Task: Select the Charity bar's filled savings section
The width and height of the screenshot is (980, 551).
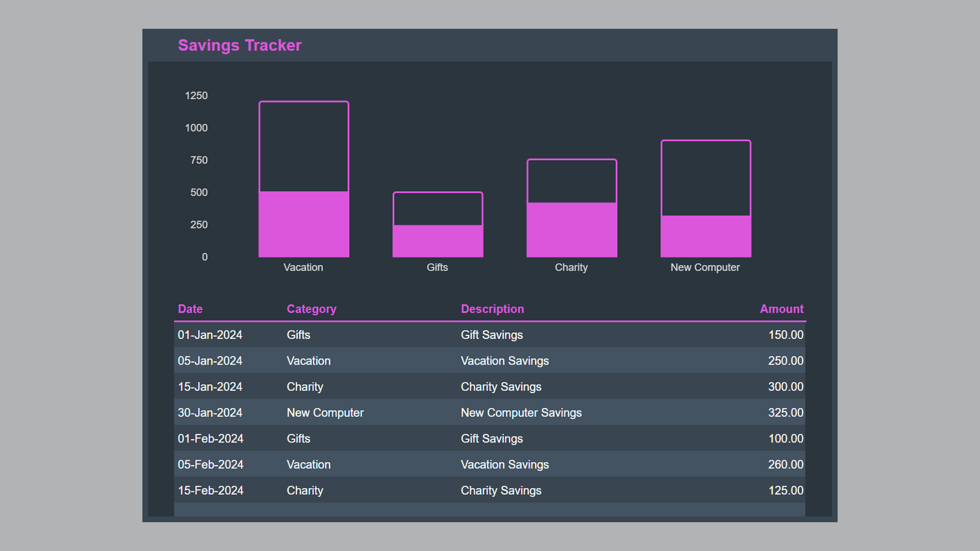Action: [572, 230]
